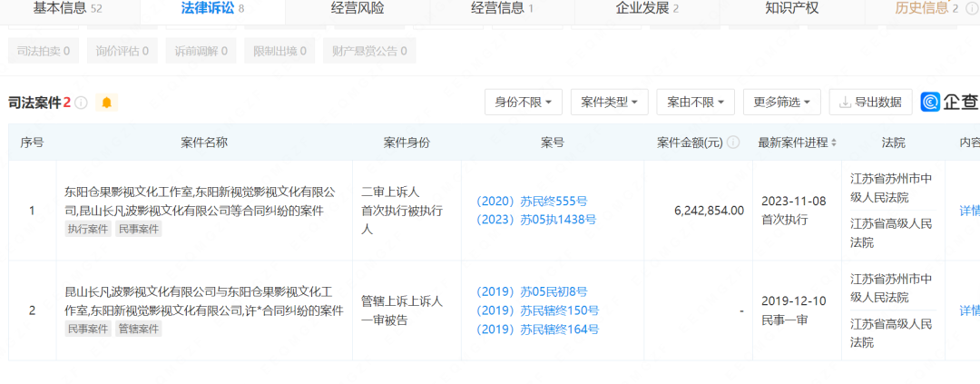
Task: Click 江苏省高级人民法院 in row 2
Action: tap(892, 333)
